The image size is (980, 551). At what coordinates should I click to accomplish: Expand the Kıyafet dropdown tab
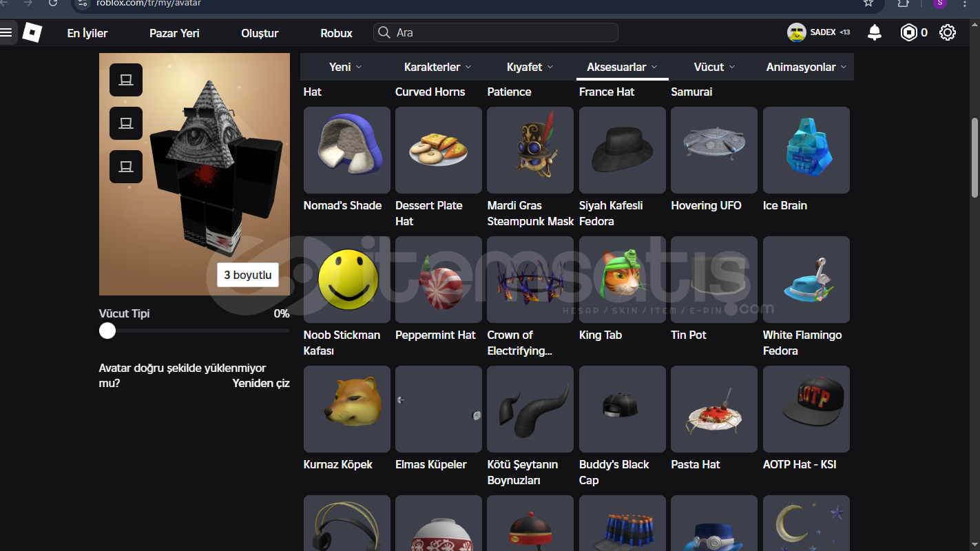(530, 67)
